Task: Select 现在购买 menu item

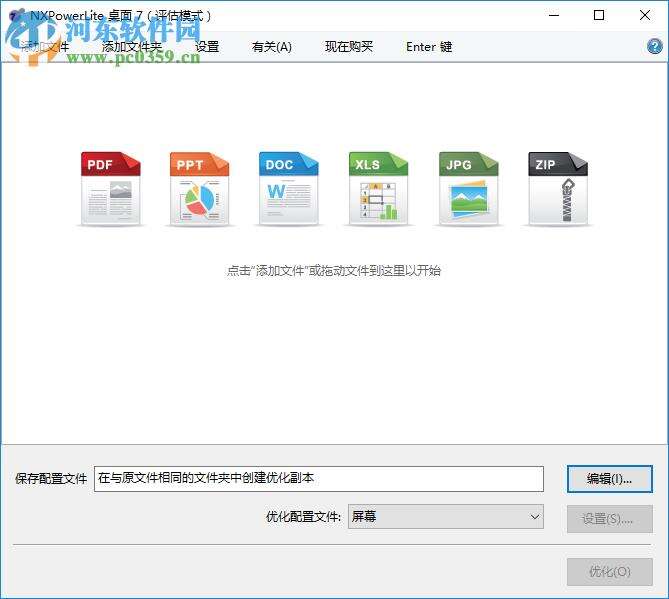Action: pyautogui.click(x=349, y=47)
